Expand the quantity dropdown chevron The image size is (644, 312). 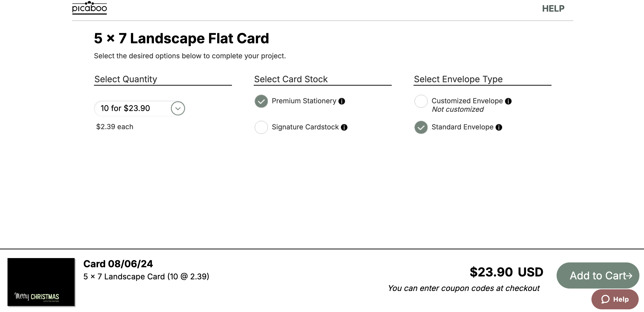pos(178,108)
